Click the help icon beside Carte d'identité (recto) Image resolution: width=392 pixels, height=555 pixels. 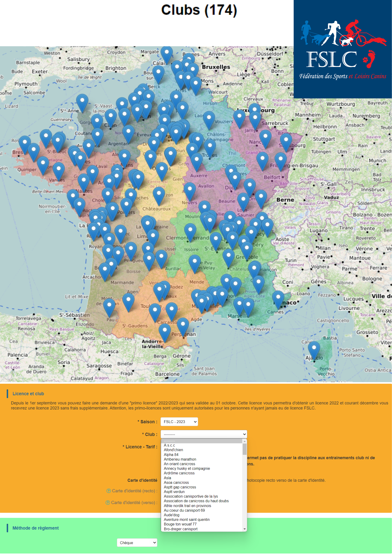[108, 491]
